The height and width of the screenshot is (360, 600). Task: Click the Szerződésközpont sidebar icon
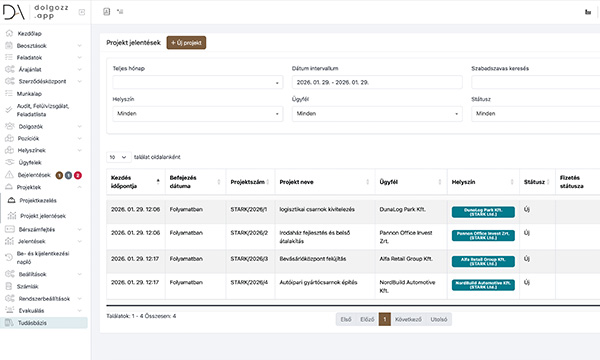[10, 81]
